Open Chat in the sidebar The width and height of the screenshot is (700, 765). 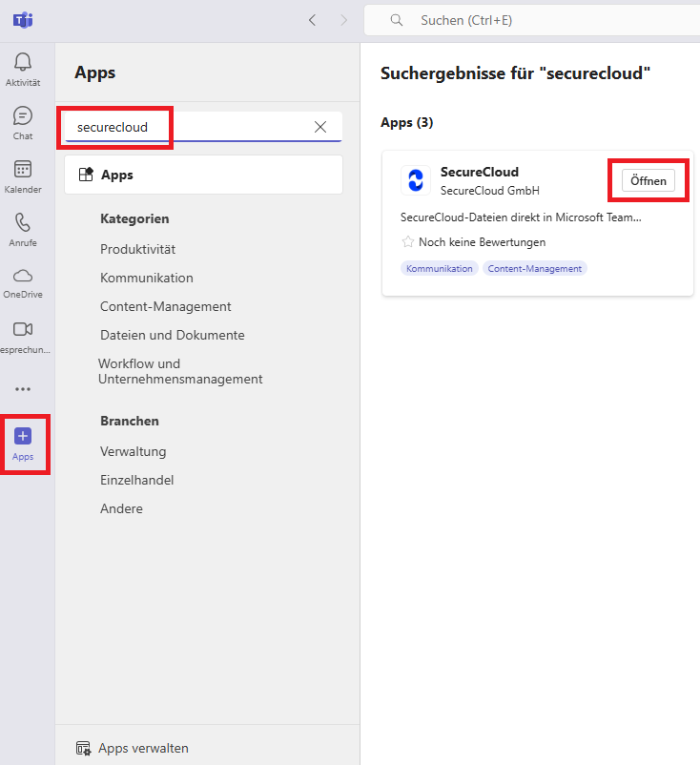23,123
